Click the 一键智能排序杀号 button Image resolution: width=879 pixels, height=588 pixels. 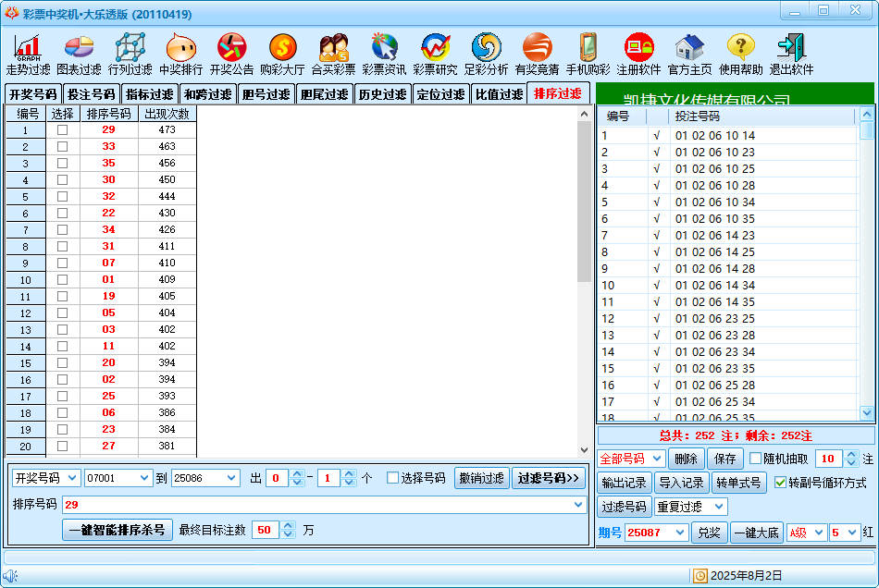pos(118,530)
